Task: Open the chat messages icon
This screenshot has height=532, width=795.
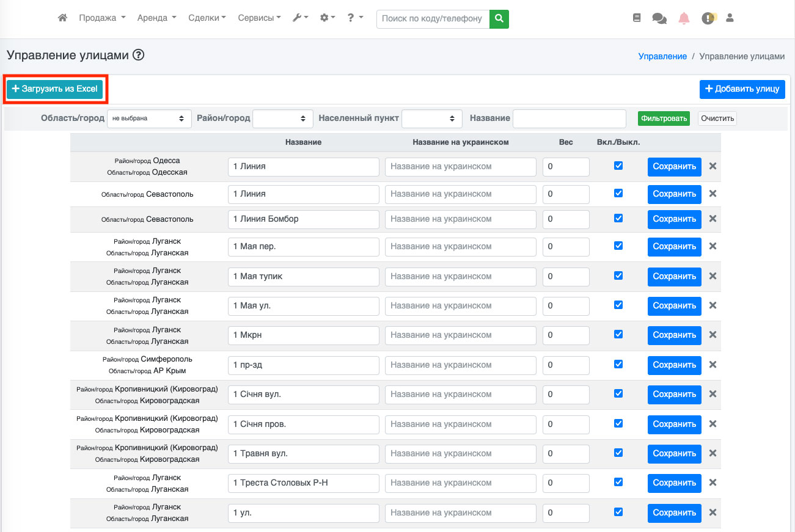Action: pos(659,18)
